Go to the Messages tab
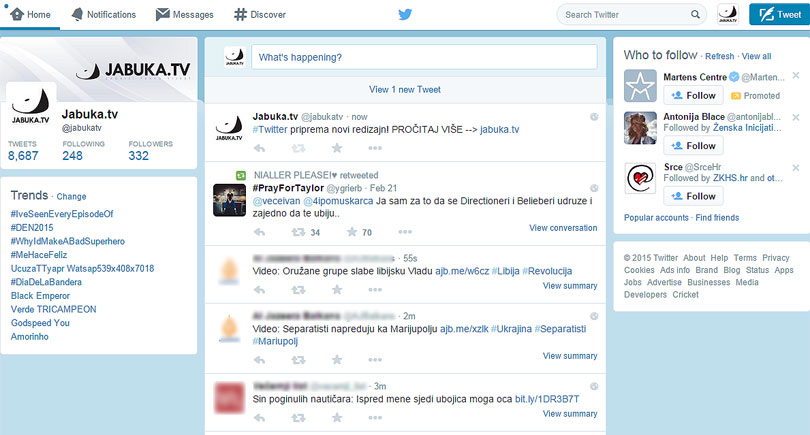 tap(185, 15)
